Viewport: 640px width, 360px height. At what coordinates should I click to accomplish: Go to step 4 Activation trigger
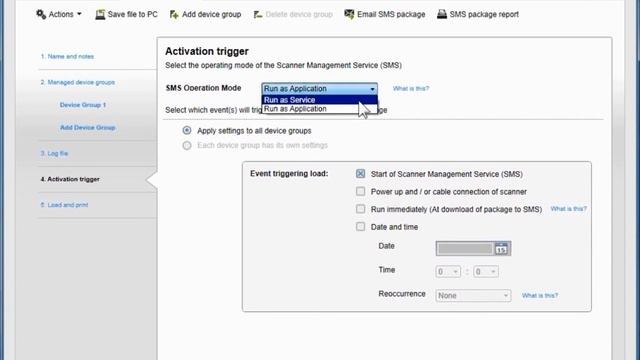coord(70,179)
